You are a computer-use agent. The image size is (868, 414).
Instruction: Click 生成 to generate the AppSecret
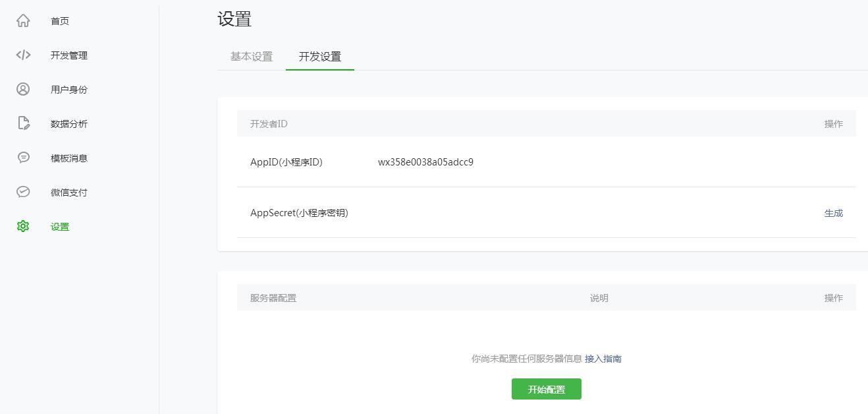[834, 213]
